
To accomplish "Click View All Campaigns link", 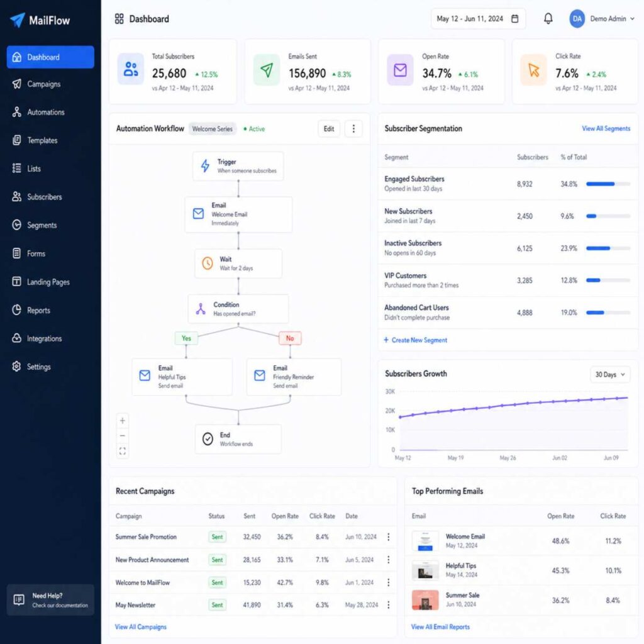I will 140,627.
